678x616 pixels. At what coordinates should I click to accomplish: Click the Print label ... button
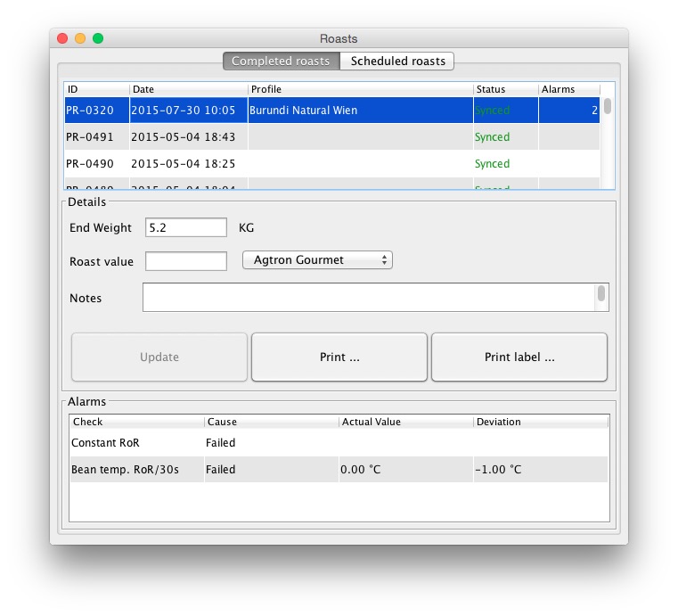coord(519,357)
